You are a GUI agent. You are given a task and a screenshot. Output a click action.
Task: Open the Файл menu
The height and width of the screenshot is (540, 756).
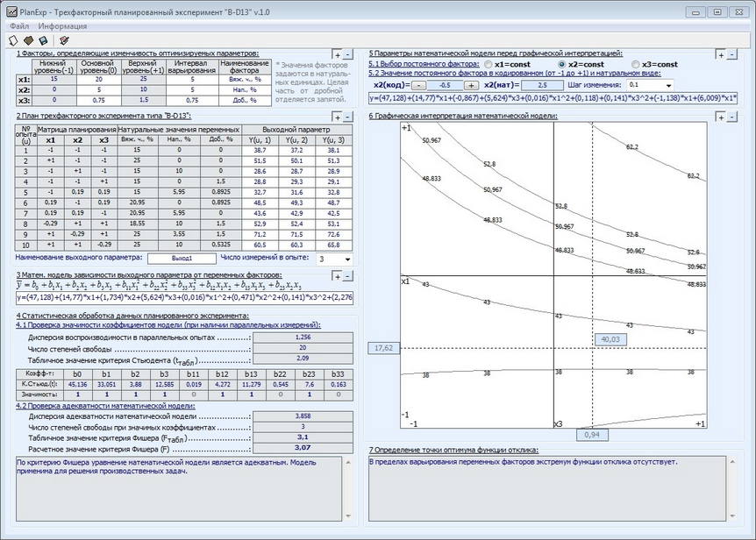coord(19,26)
